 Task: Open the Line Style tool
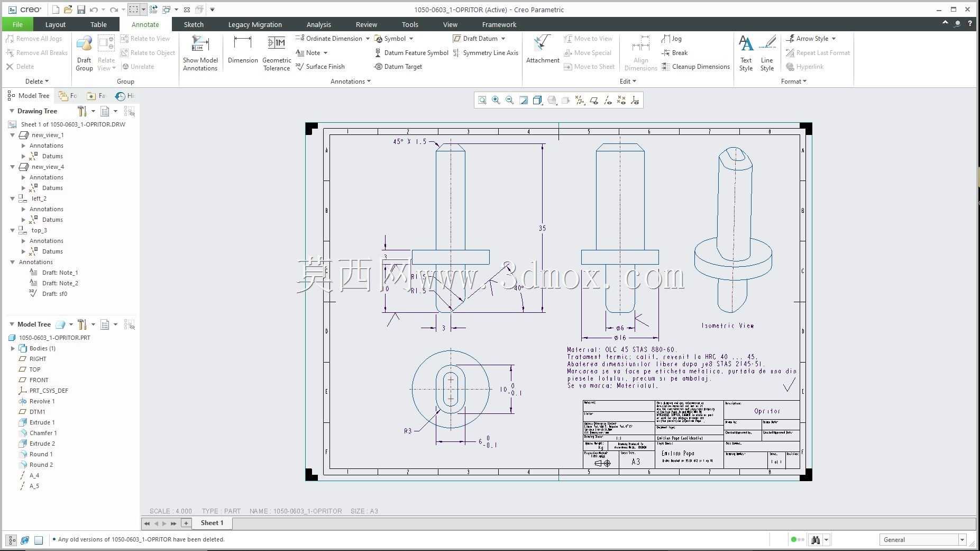point(767,53)
